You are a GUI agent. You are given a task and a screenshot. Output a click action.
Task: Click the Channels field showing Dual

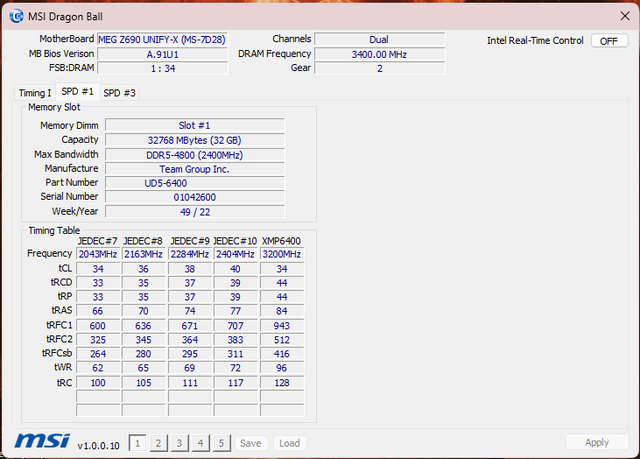pos(380,40)
